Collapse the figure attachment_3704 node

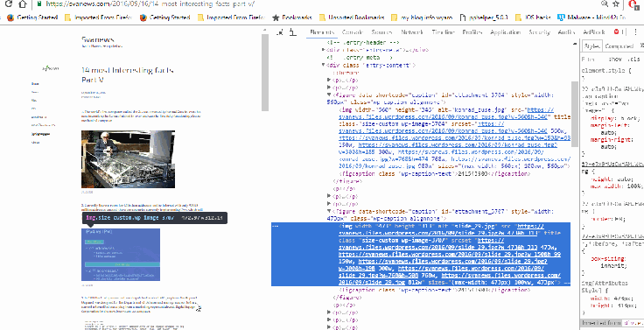point(329,95)
